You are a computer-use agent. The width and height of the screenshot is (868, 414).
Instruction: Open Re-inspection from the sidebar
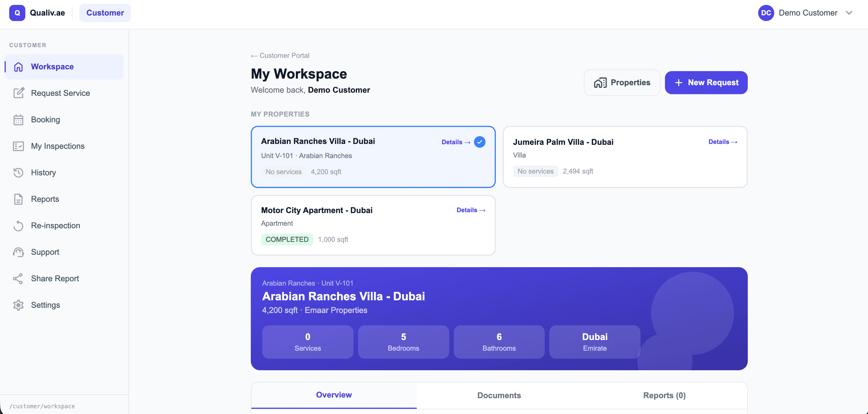pyautogui.click(x=64, y=225)
